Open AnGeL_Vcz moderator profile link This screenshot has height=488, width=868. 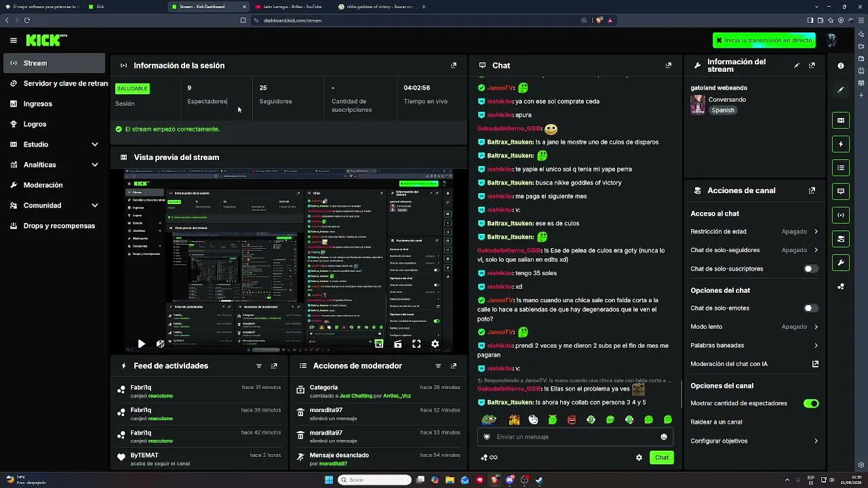pyautogui.click(x=397, y=396)
